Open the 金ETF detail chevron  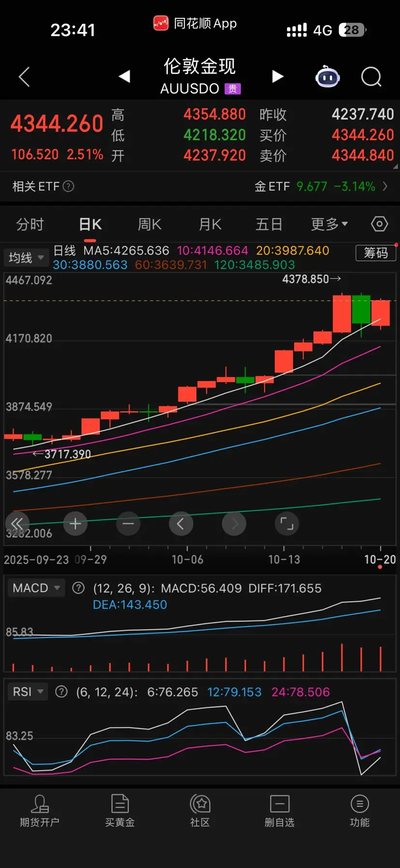pos(385,186)
